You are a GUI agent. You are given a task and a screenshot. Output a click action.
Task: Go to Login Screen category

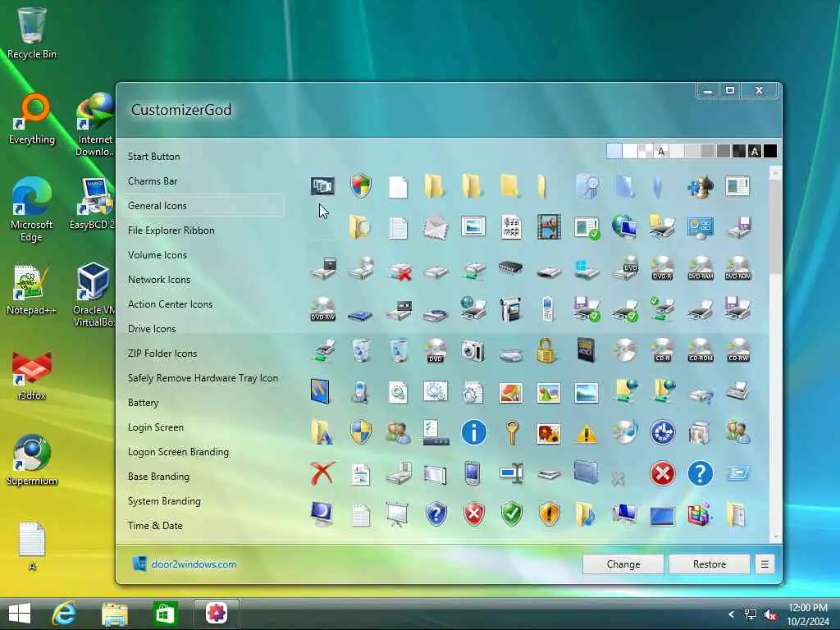[156, 427]
